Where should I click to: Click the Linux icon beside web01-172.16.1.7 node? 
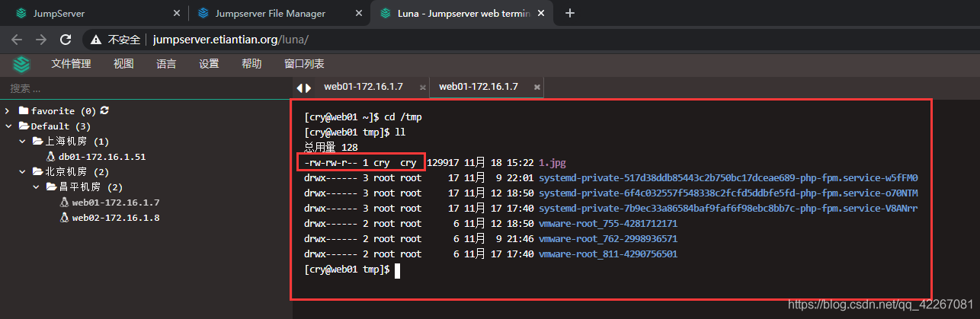65,203
